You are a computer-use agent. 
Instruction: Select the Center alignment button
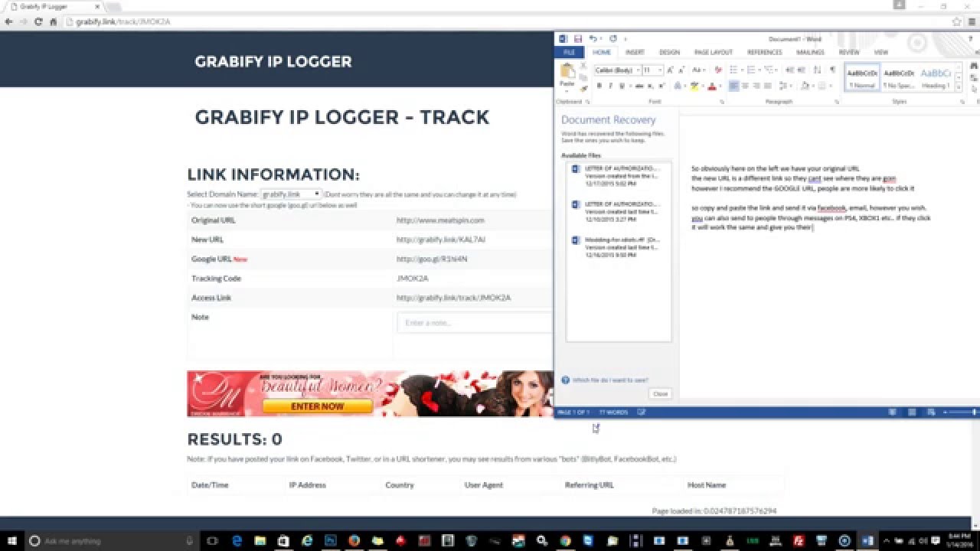(745, 86)
